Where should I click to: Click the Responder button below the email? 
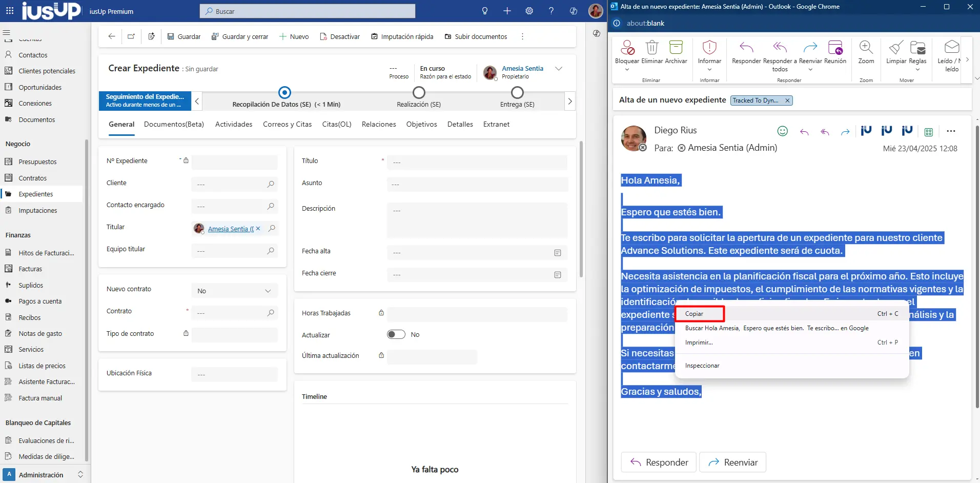point(658,462)
